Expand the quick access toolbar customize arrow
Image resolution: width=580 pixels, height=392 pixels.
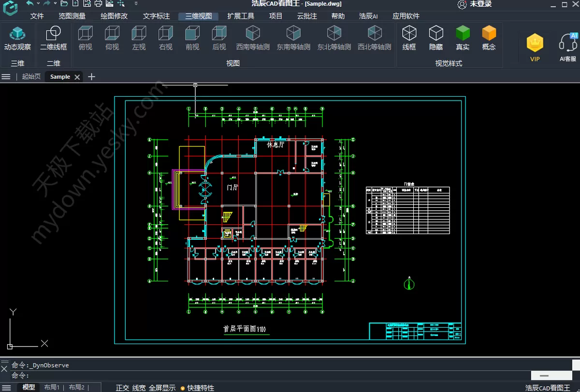click(x=136, y=3)
